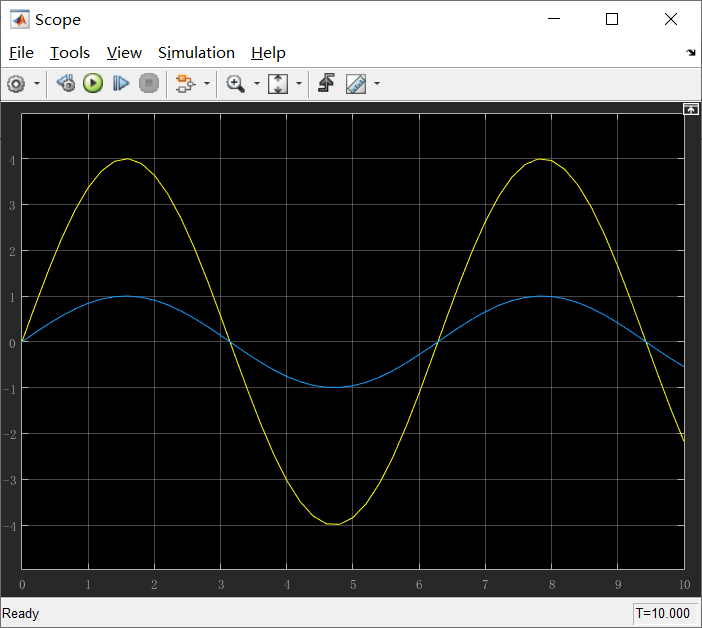
Task: Click the y-axis label −2
Action: [9, 435]
